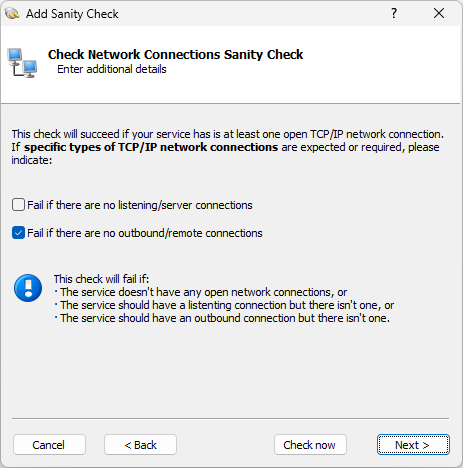This screenshot has width=463, height=468.
Task: Click the 'Fail if there are no outbound/remote connections' label
Action: coord(145,233)
